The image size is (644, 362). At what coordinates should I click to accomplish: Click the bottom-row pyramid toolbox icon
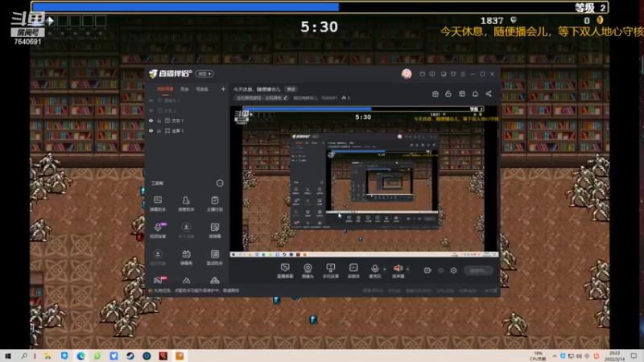(x=215, y=280)
